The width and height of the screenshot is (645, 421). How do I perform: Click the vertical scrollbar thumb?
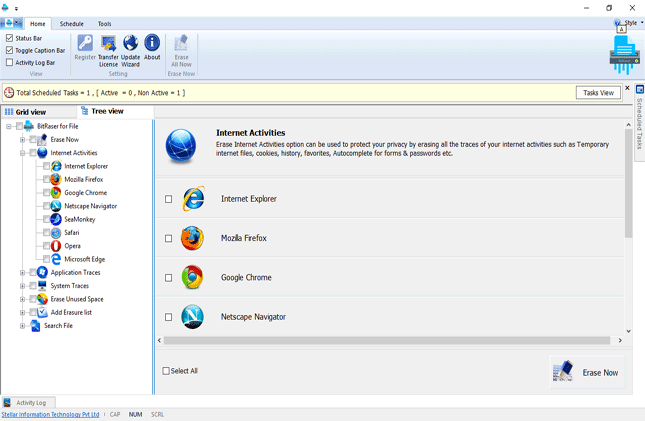628,183
